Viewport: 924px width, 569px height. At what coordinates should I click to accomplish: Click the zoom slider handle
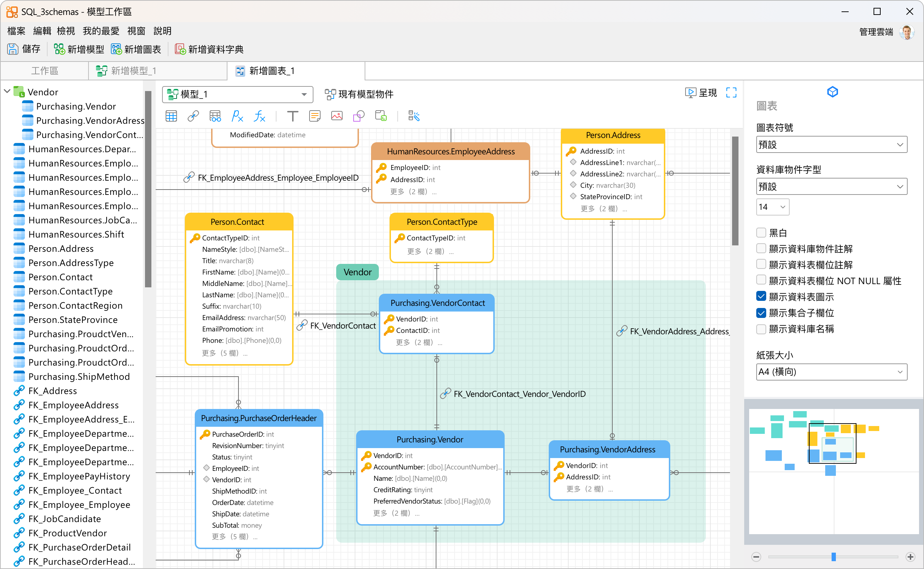[x=833, y=557]
